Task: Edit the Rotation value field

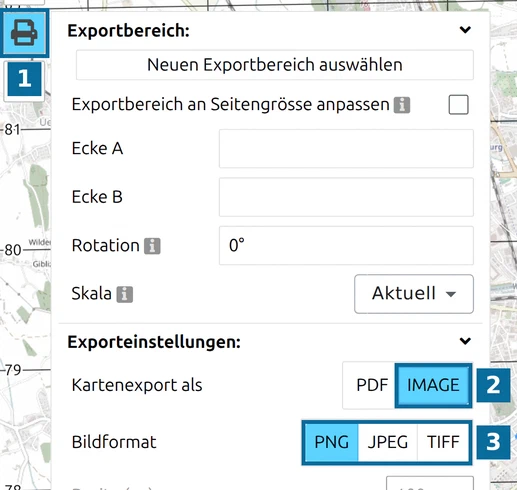Action: pos(346,246)
